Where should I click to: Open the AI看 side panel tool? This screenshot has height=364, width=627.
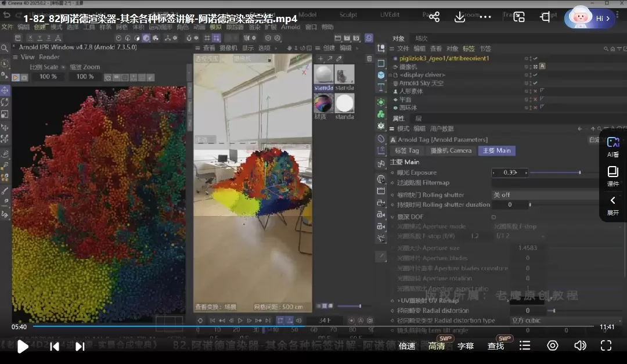click(612, 147)
